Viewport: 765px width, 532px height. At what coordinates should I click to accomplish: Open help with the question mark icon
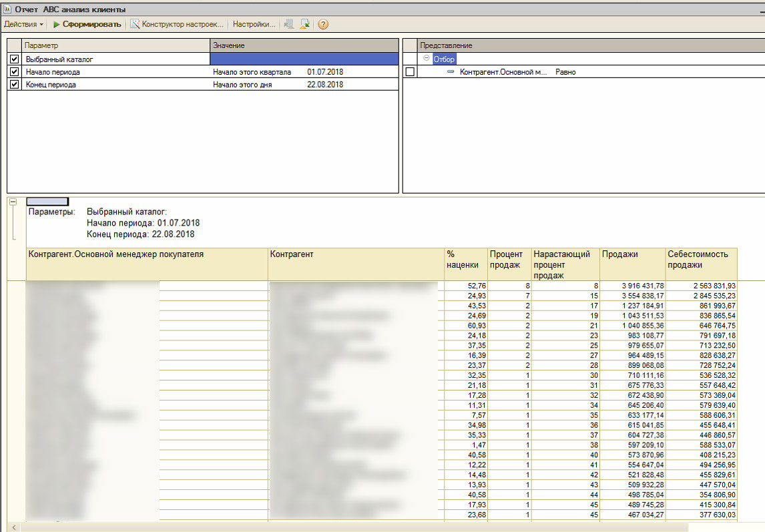[x=323, y=24]
